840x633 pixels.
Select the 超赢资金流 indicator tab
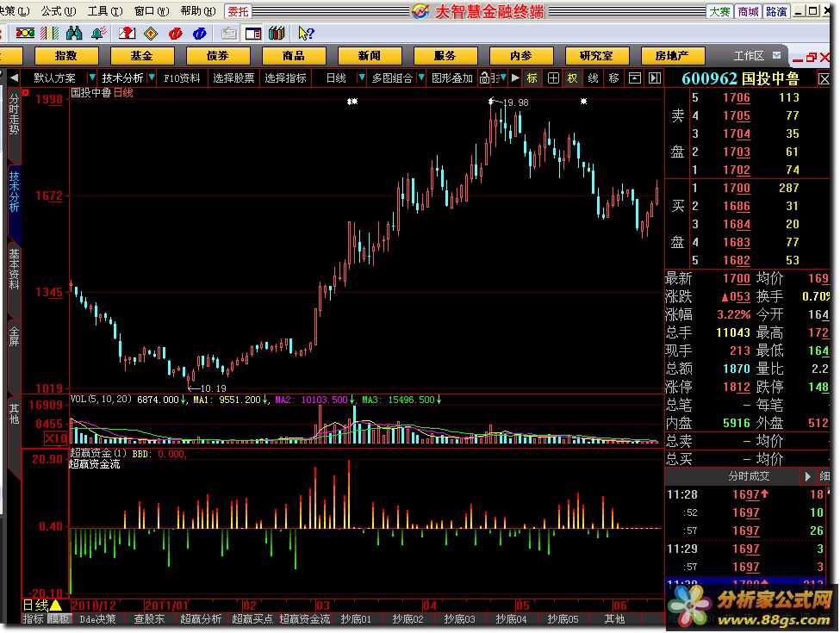305,619
